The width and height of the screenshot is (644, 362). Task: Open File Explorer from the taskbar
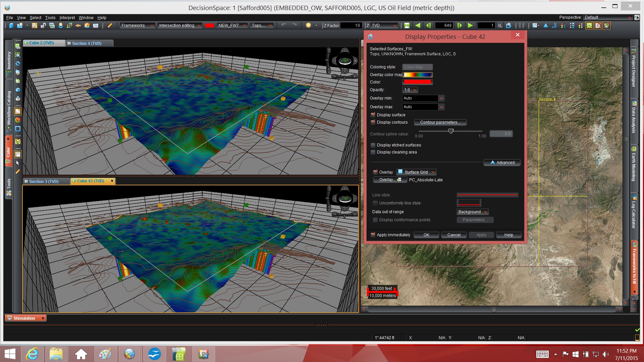tap(56, 354)
